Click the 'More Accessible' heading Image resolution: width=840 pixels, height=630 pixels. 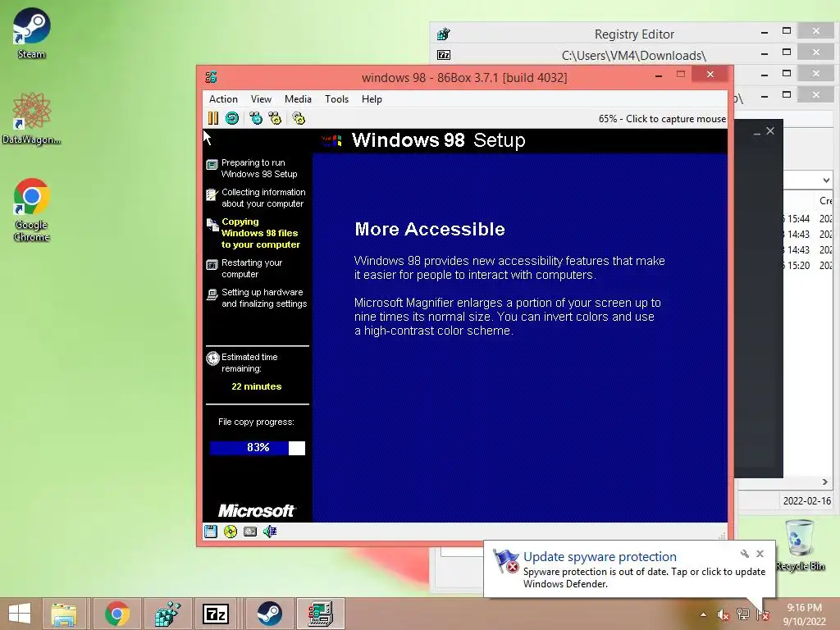pos(430,230)
